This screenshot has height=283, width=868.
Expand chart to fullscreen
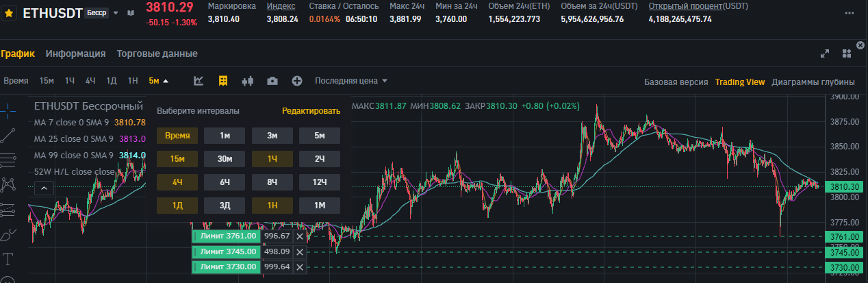point(826,53)
